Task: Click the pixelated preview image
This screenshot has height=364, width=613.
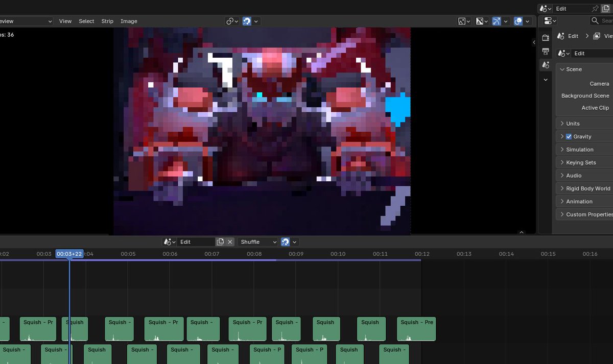Action: pyautogui.click(x=262, y=131)
